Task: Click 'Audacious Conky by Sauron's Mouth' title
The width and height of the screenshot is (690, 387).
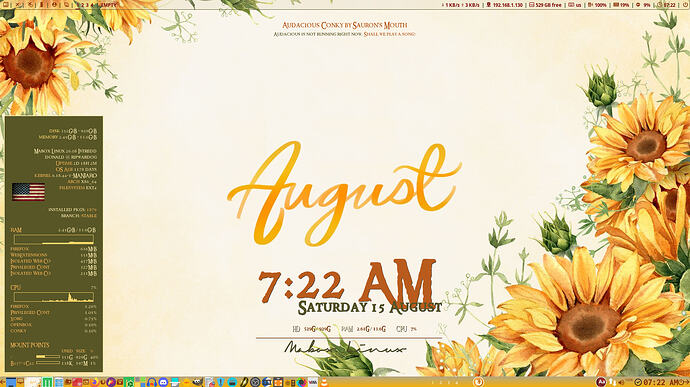Action: click(x=345, y=25)
